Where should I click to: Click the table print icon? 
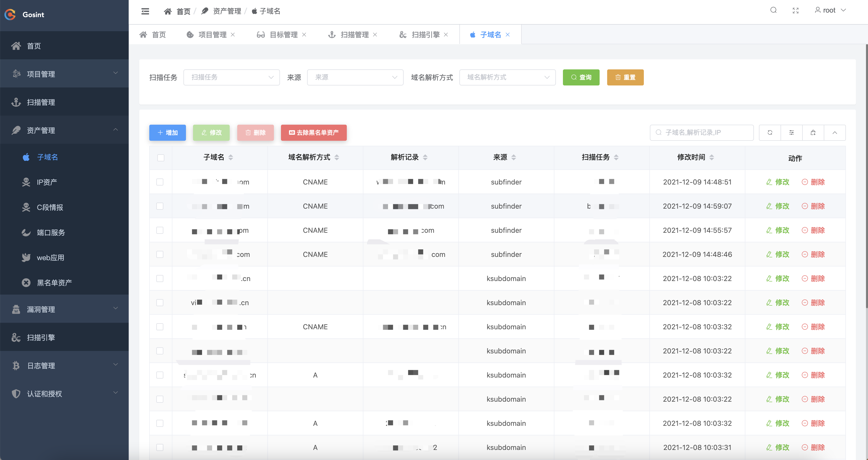pos(813,132)
